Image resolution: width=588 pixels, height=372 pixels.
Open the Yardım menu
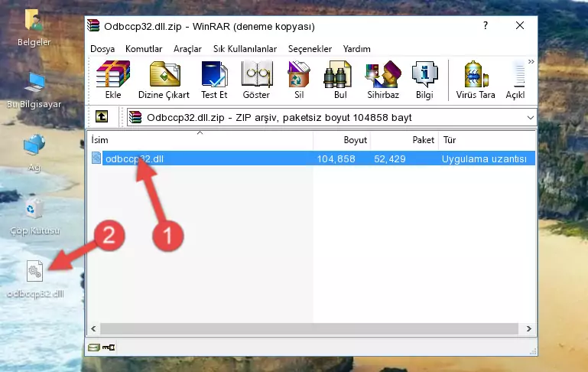(356, 49)
